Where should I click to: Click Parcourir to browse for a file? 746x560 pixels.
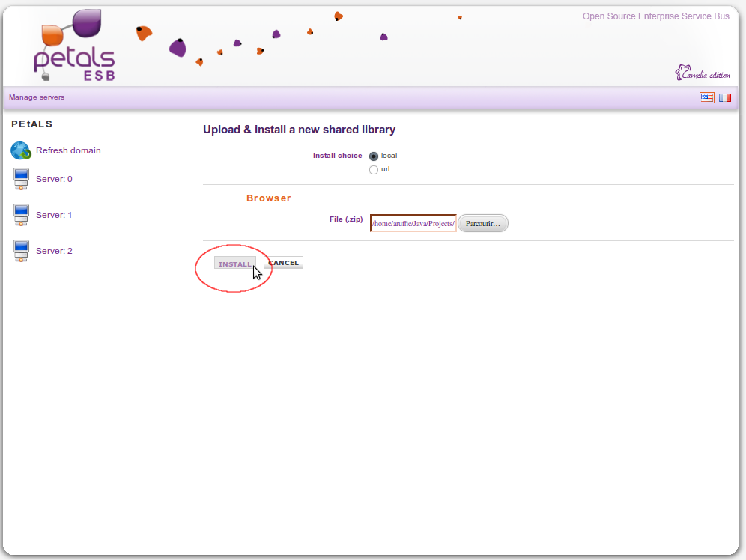(x=482, y=223)
